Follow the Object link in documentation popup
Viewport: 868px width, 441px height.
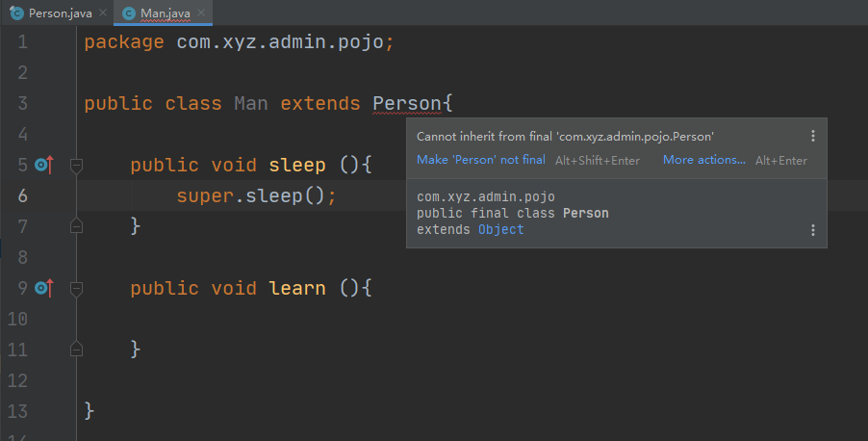501,229
